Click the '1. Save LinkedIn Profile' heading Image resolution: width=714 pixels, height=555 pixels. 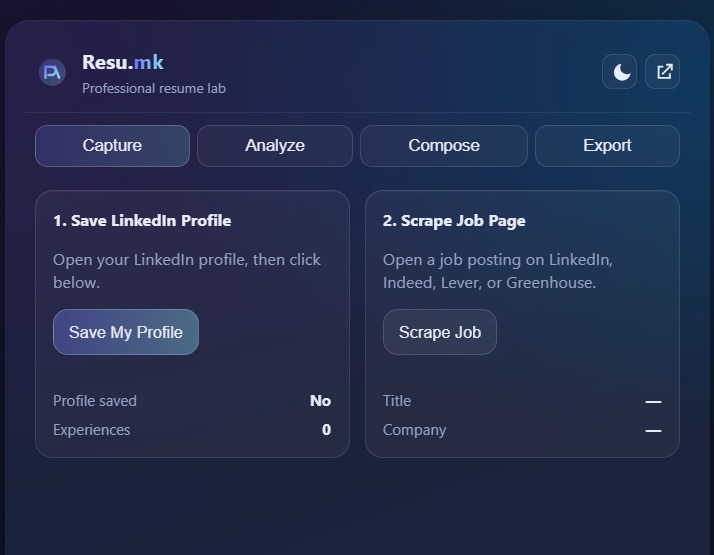(x=142, y=221)
